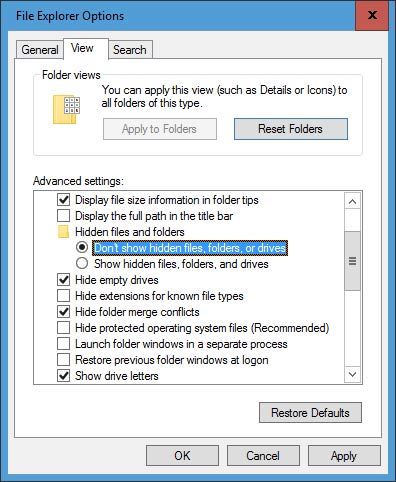Check Restore previous folder windows at logon
The width and height of the screenshot is (396, 482).
(x=63, y=360)
